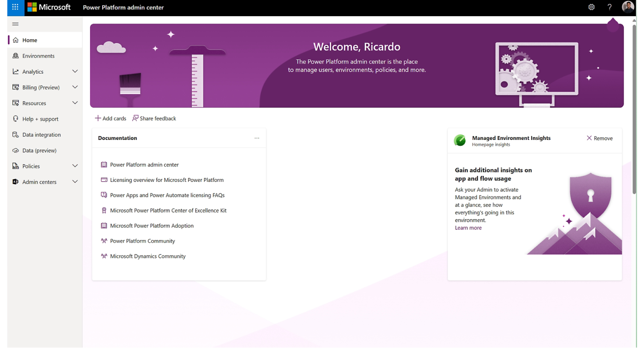Click the Help + support headset icon

click(x=15, y=119)
